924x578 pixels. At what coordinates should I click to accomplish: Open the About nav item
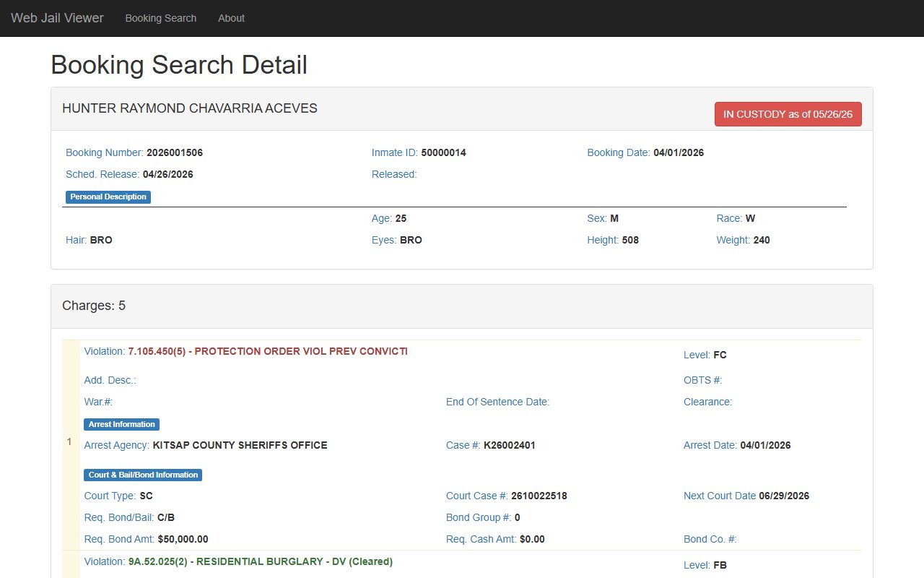click(x=232, y=18)
